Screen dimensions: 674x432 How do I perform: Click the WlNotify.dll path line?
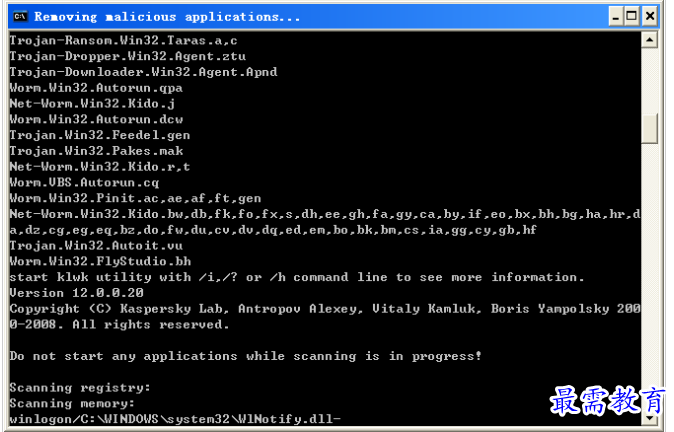tap(175, 419)
